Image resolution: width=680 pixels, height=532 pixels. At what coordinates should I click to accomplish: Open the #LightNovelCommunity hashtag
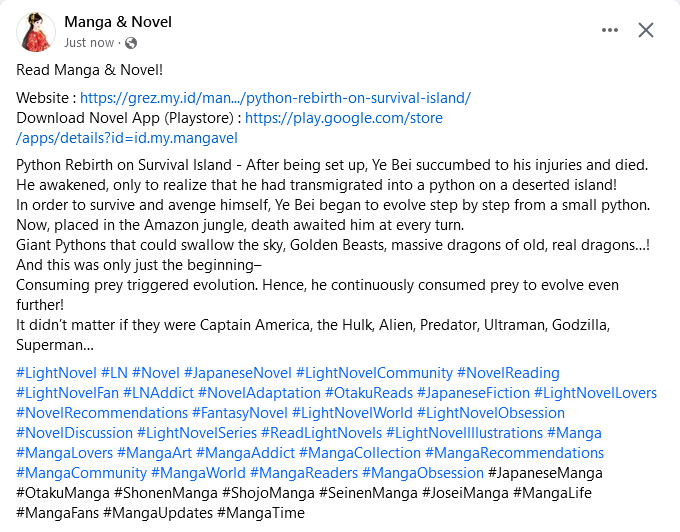click(374, 373)
